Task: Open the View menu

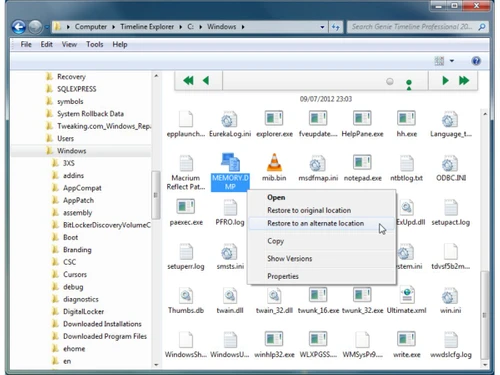Action: (69, 44)
